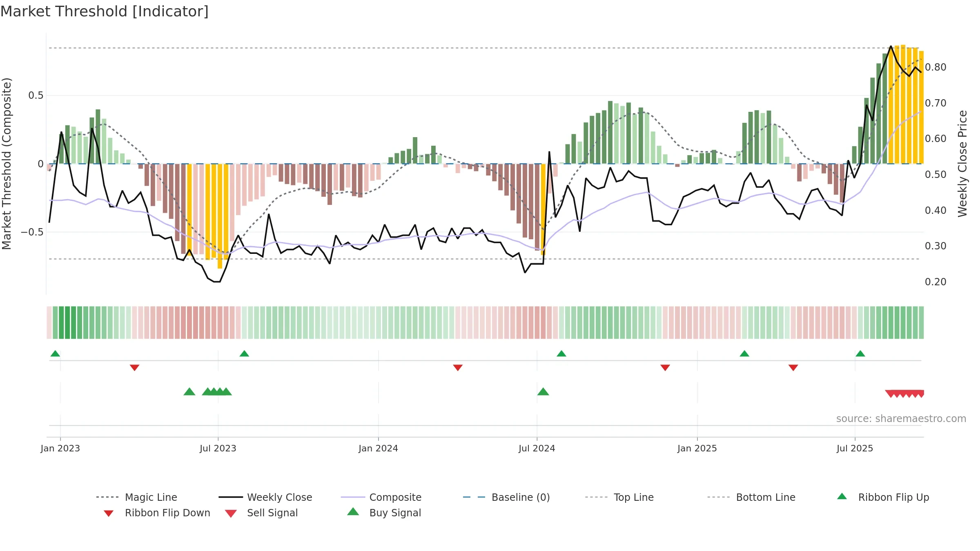The image size is (980, 551).
Task: Click the 0.20 right axis tick label
Action: tap(935, 282)
